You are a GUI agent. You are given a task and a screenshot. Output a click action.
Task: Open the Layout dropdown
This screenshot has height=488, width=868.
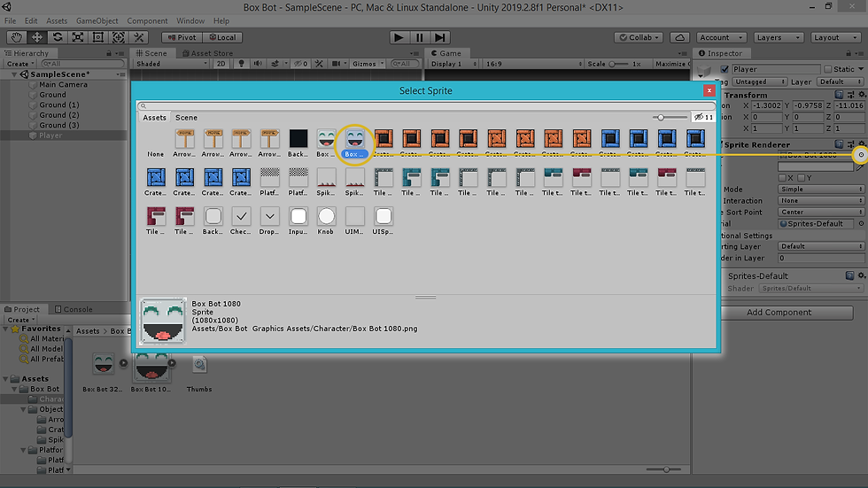[835, 37]
